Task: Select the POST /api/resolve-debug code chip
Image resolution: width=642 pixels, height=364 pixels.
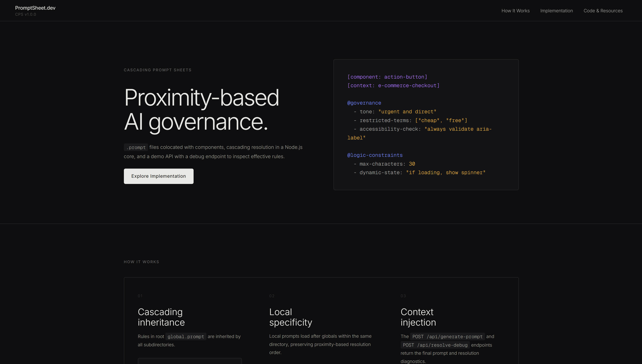Action: pyautogui.click(x=435, y=345)
